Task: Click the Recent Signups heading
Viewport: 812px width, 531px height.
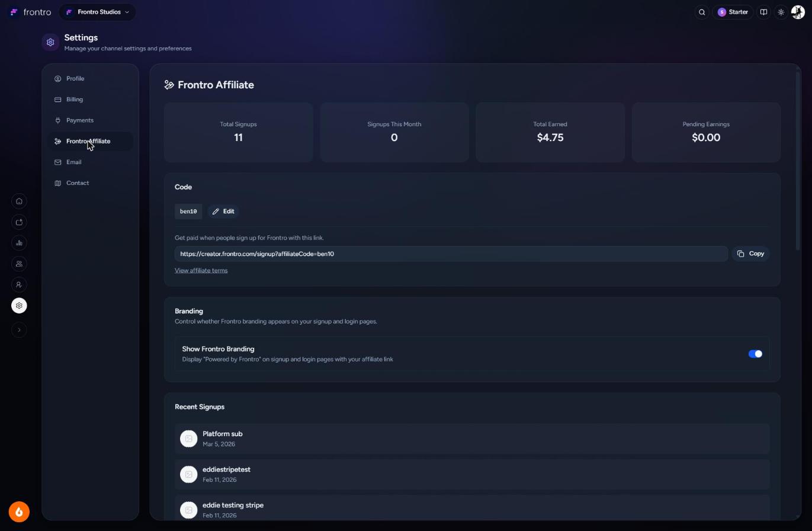Action: click(x=200, y=407)
